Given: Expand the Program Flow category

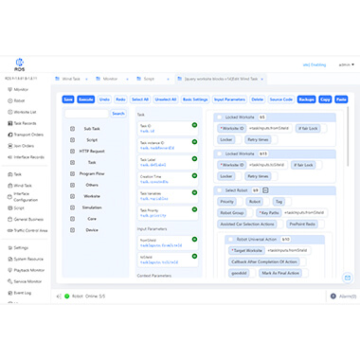Looking at the screenshot, I should pos(72,174).
